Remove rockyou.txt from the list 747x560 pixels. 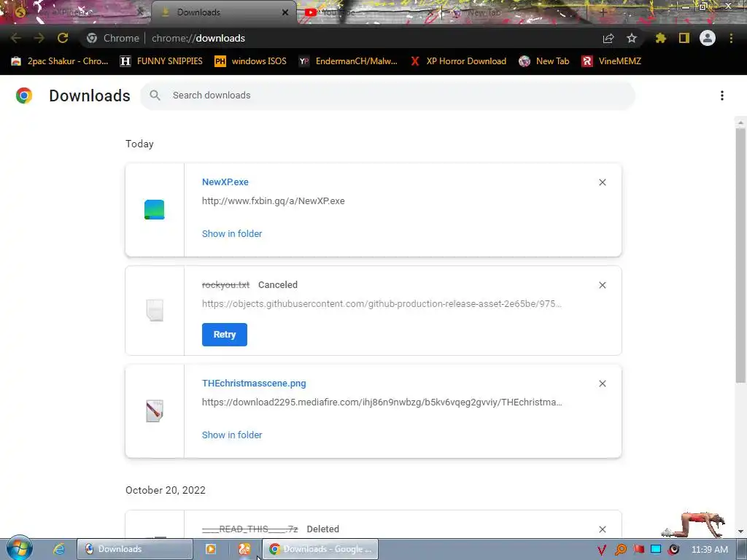[x=603, y=285]
